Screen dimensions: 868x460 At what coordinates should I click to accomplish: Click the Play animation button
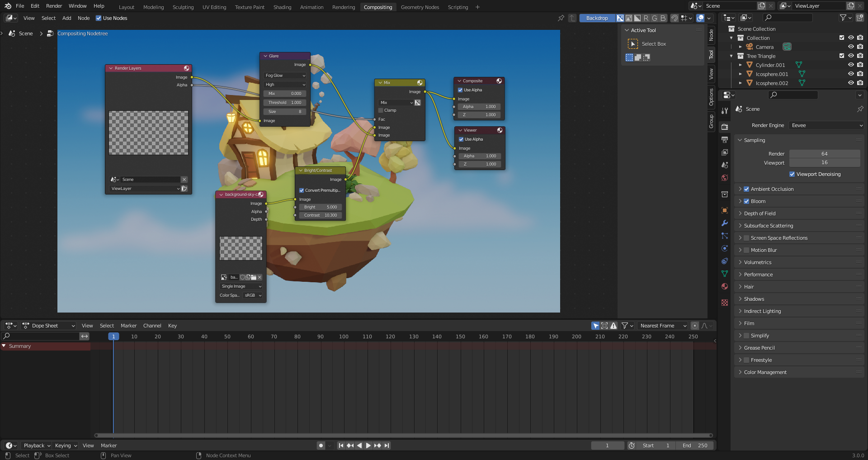368,446
